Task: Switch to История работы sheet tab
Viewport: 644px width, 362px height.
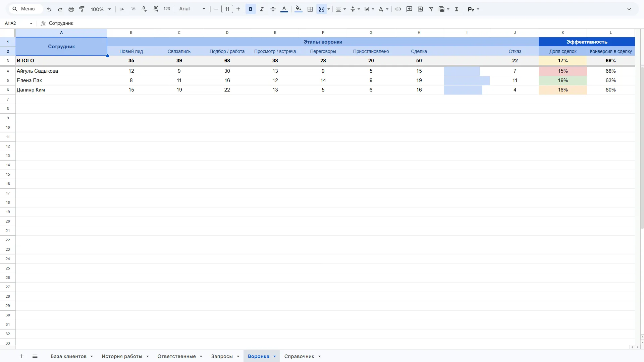Action: (x=122, y=356)
